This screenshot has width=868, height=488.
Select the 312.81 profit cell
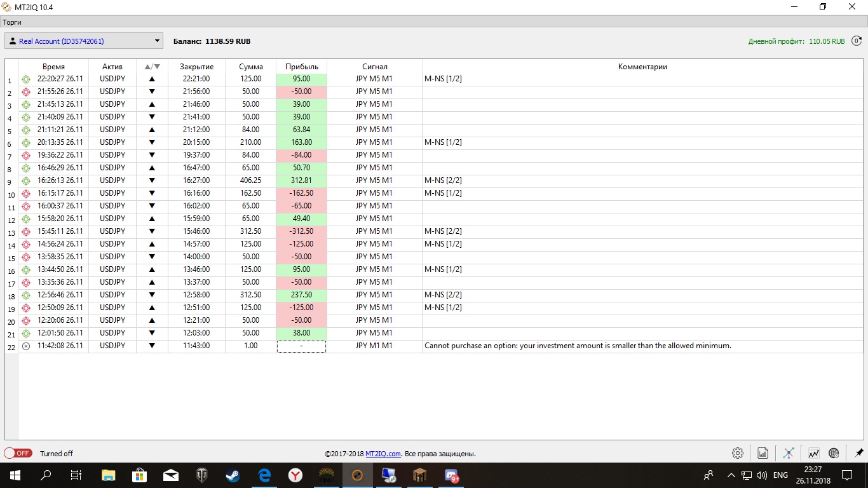301,180
